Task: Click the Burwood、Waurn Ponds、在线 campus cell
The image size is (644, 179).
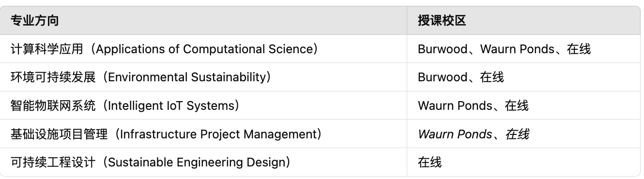Action: point(523,49)
